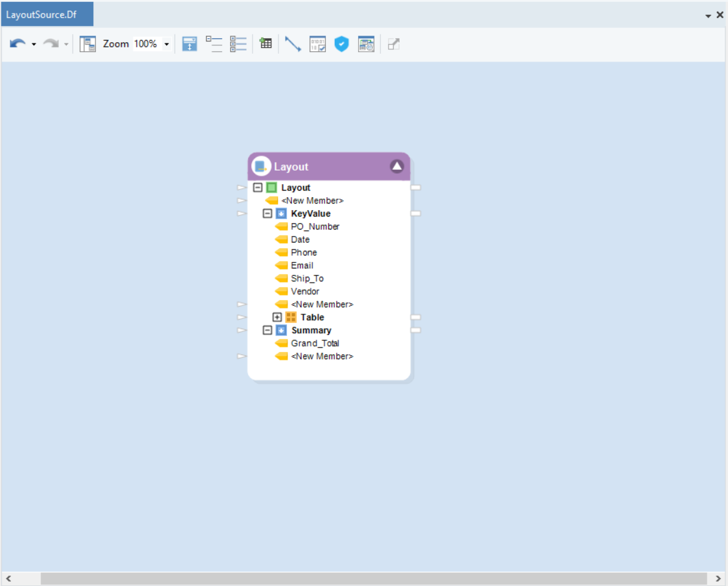
Task: Select the diagonal link line tool
Action: coord(293,44)
